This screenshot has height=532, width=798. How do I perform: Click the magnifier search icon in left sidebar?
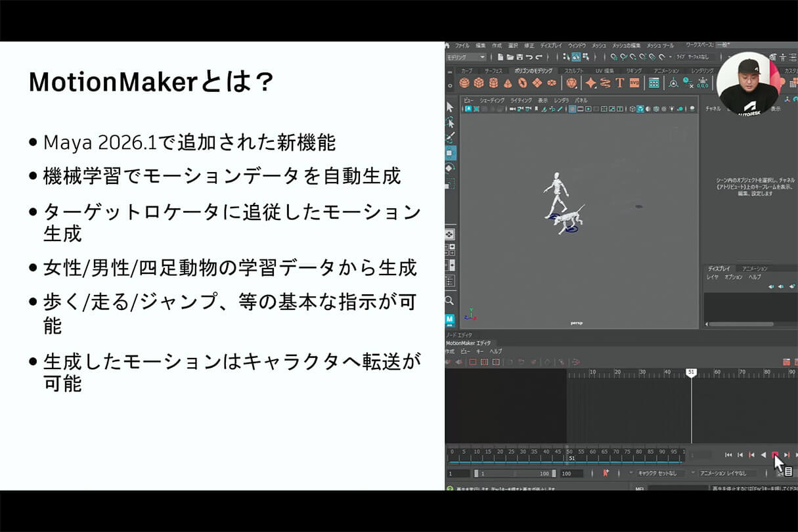point(449,300)
